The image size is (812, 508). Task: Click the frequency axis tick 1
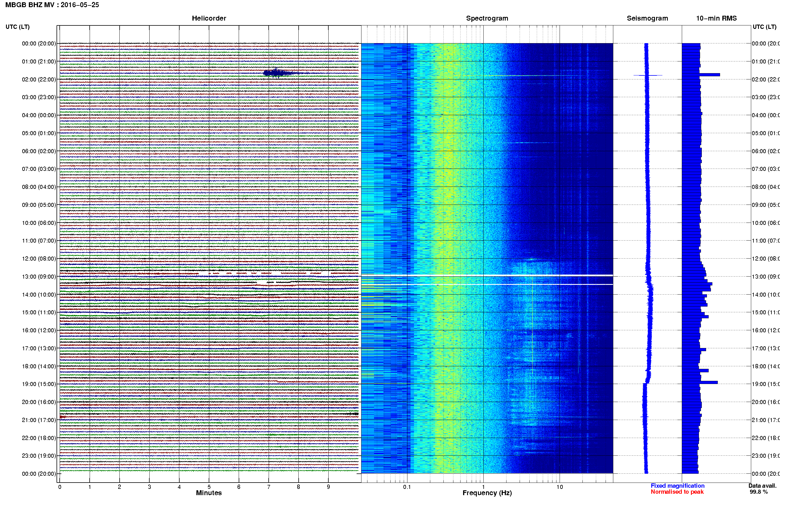point(483,487)
